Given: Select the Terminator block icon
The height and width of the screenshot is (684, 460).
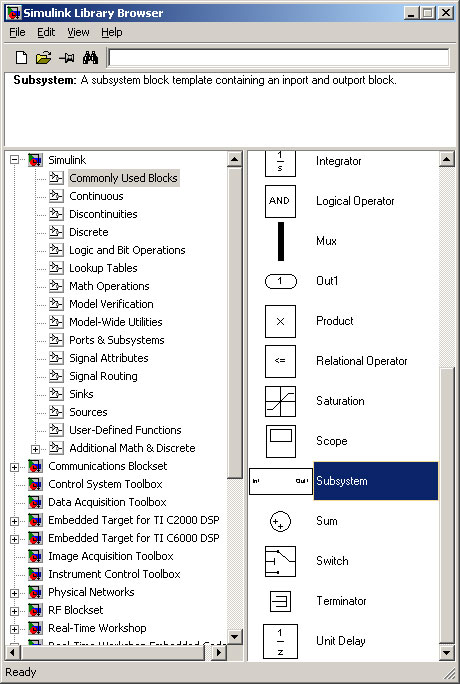Looking at the screenshot, I should [280, 601].
